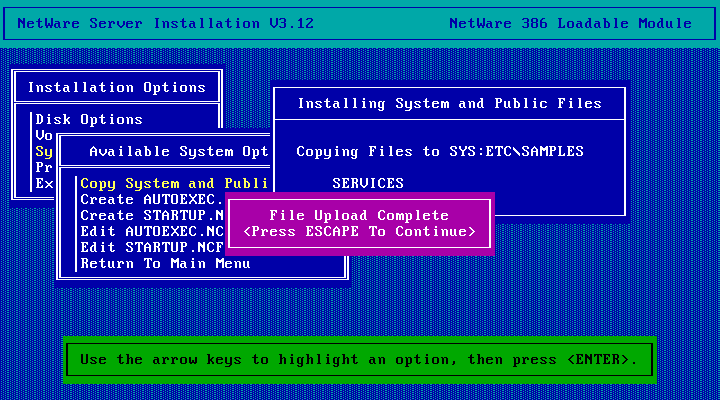
Task: Click the Copying Files to SYS:ETC\SAMPLES line
Action: pos(440,151)
